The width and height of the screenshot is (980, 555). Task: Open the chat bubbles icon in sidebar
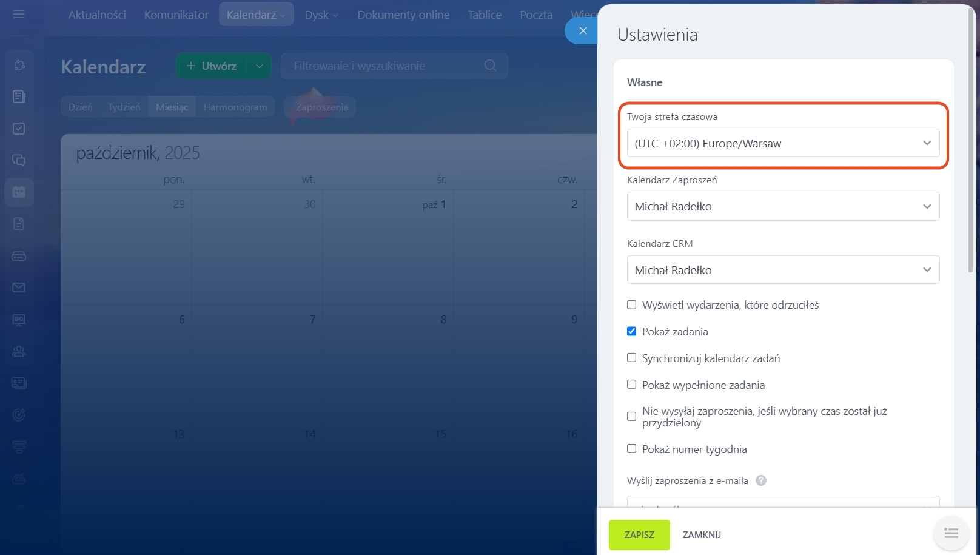click(x=19, y=160)
